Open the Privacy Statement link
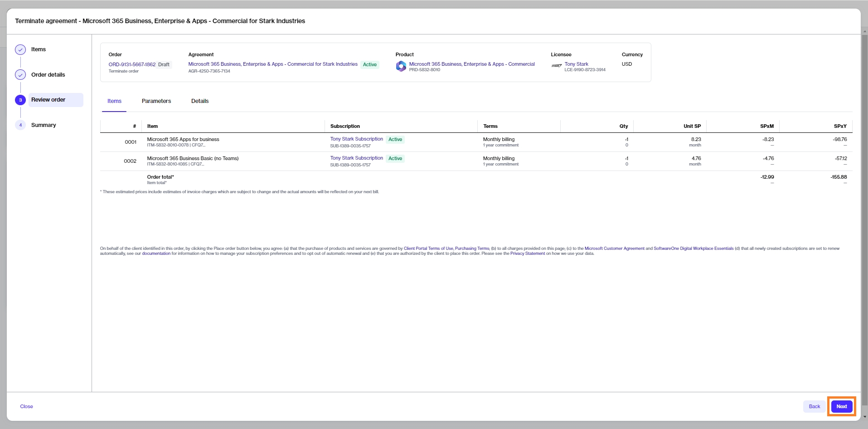 point(527,253)
